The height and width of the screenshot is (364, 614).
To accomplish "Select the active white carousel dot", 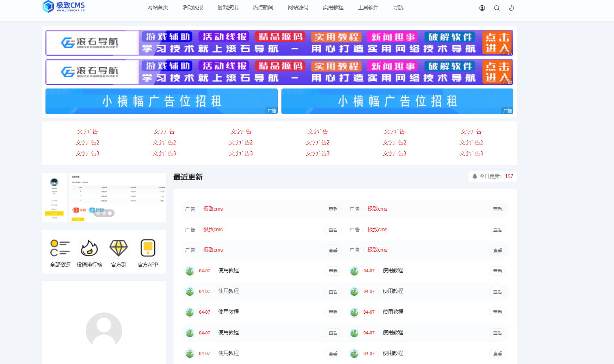I will (x=110, y=213).
